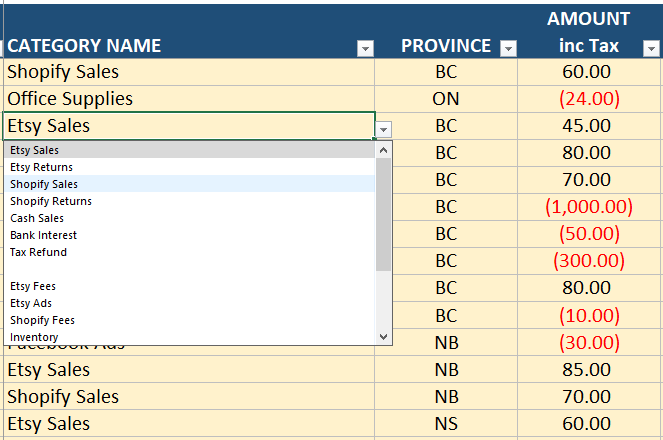Open the CATEGORY NAME column filter dropdown
Viewport: 663px width, 440px height.
[x=365, y=48]
